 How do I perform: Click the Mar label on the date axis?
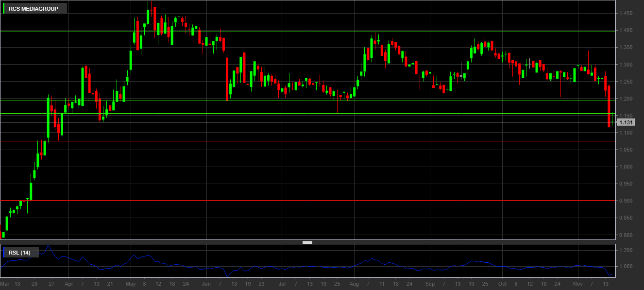(5, 283)
